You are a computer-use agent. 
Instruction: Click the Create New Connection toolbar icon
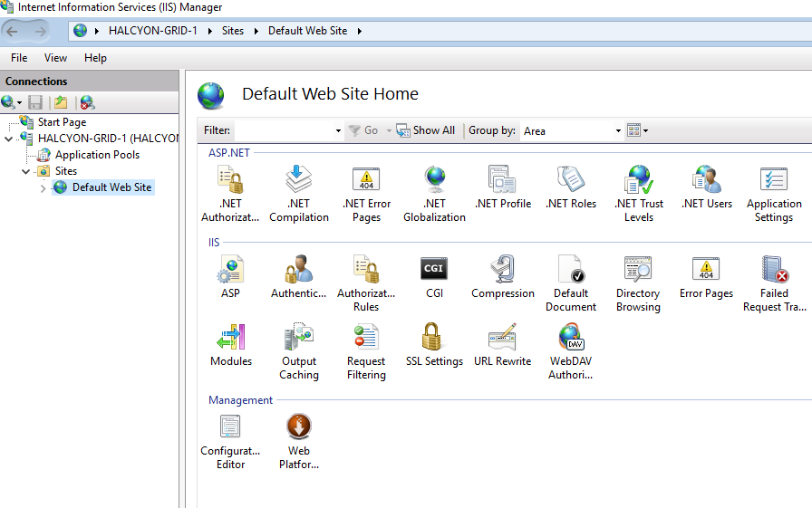[8, 102]
